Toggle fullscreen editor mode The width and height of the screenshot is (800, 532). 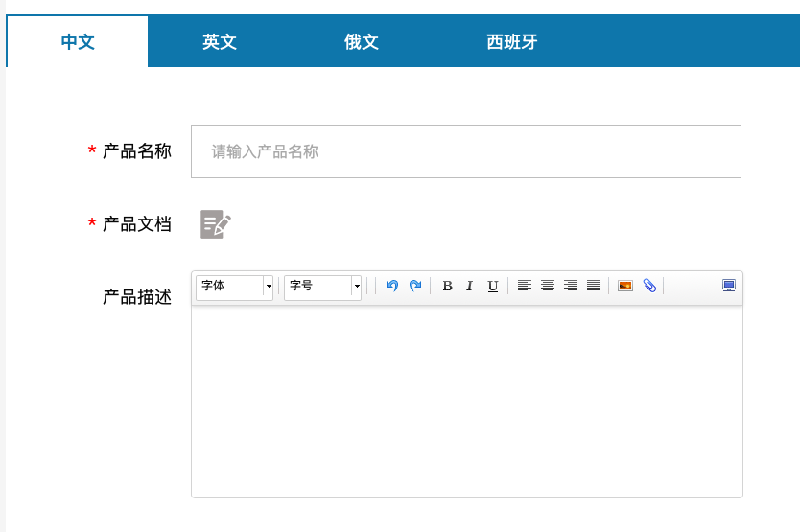click(x=729, y=286)
